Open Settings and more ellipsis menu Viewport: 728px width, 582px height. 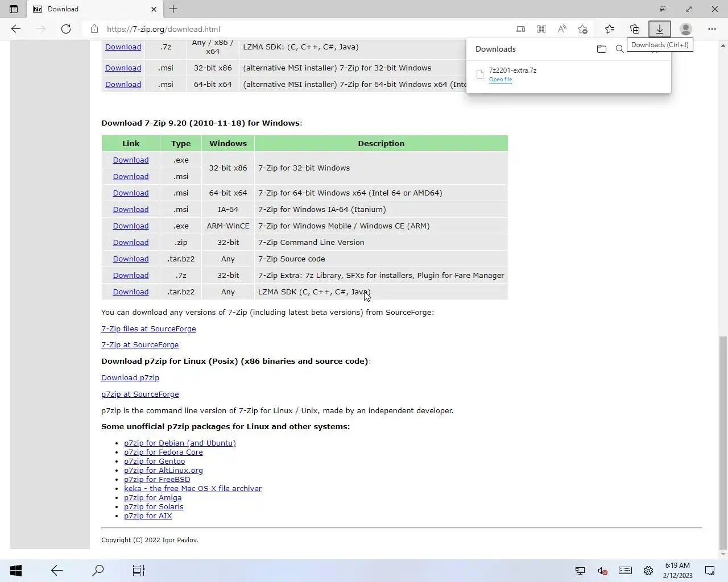712,29
